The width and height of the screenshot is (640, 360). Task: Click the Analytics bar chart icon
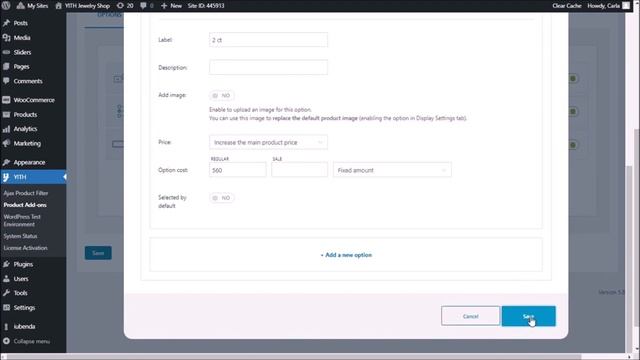[6, 129]
